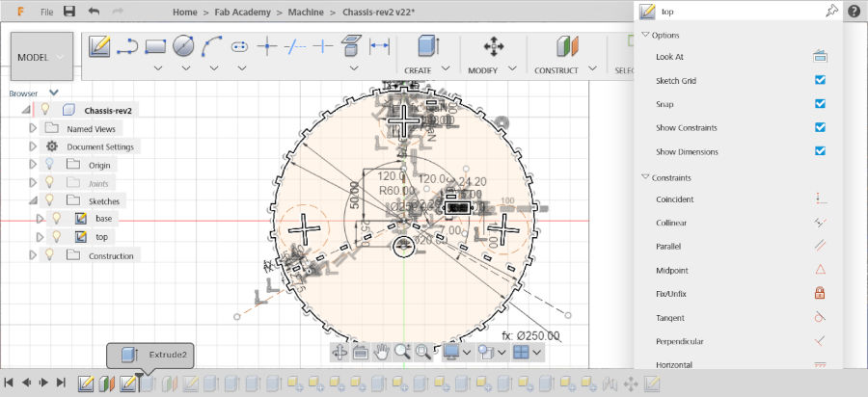Go to Machine in breadcrumb
Screen dimensions: 868x397
306,12
